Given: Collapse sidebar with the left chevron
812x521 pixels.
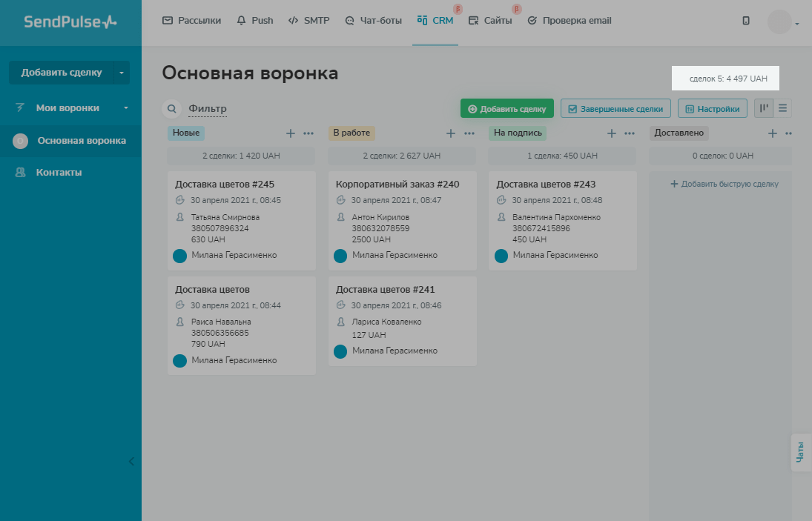Looking at the screenshot, I should point(132,461).
